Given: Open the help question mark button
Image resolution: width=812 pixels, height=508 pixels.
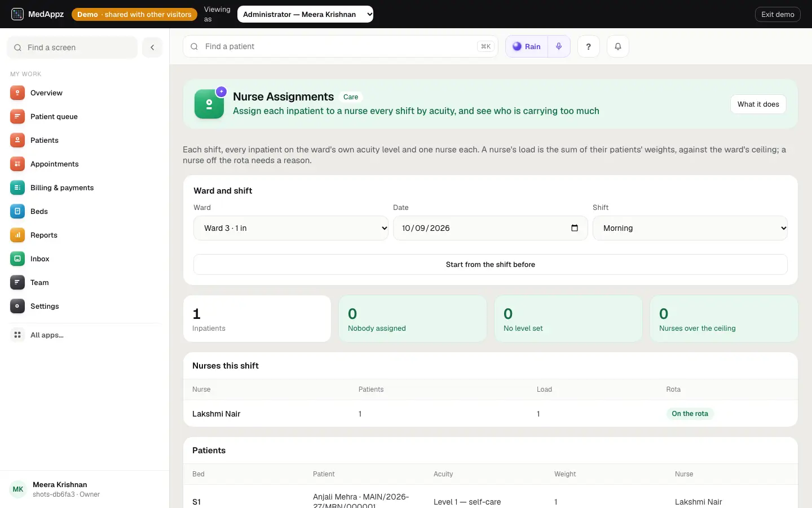Looking at the screenshot, I should (589, 46).
